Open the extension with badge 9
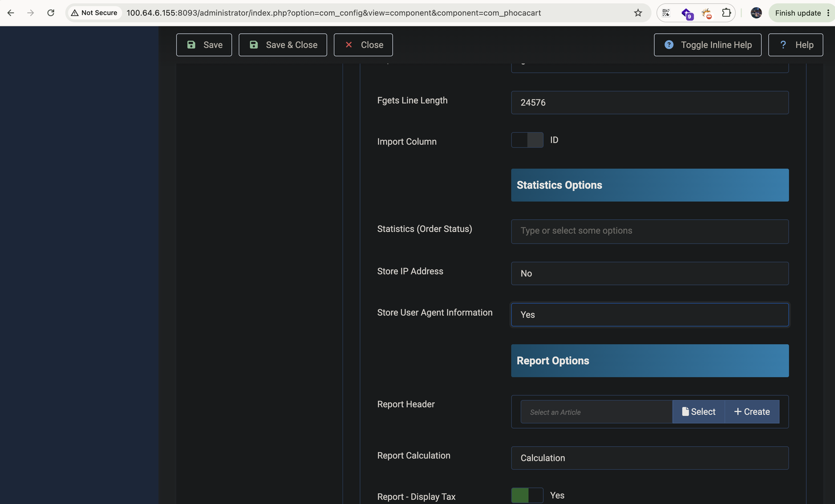The height and width of the screenshot is (504, 835). (x=687, y=14)
